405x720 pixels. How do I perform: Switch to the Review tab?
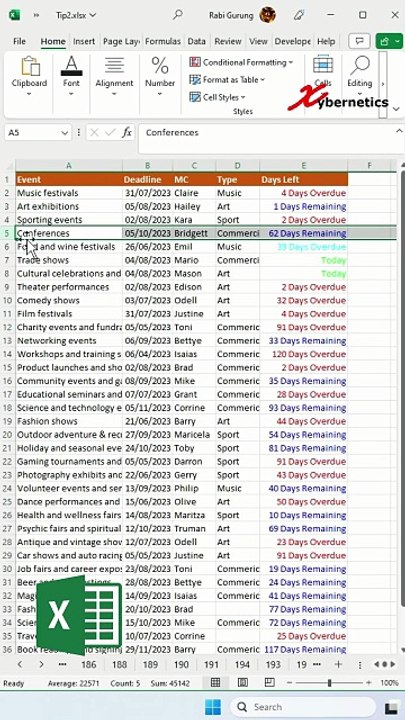228,41
